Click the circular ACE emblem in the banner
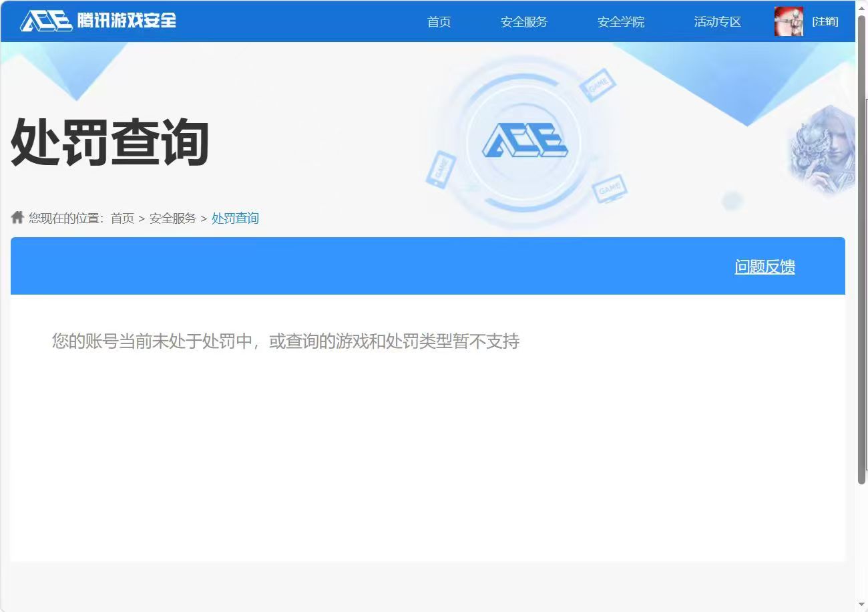 coord(525,142)
